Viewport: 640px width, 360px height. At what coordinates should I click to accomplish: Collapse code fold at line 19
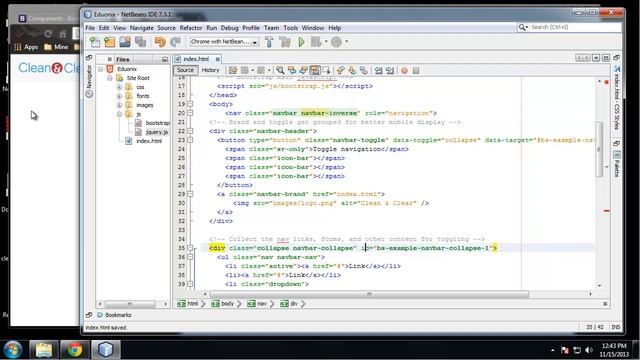click(190, 104)
